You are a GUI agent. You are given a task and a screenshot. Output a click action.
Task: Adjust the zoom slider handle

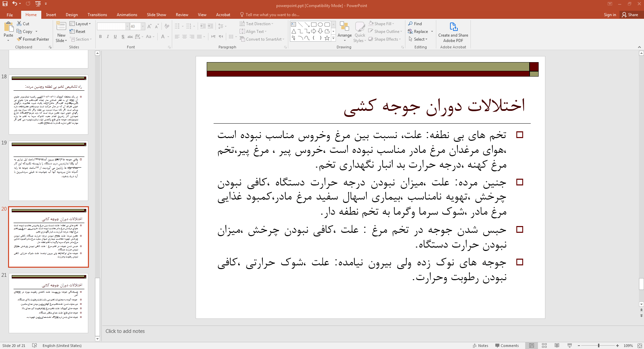[599, 346]
